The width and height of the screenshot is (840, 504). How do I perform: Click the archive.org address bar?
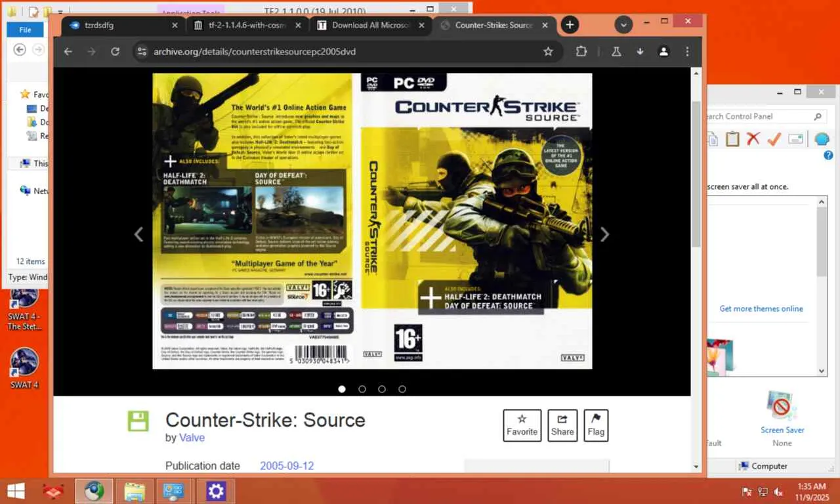(348, 52)
